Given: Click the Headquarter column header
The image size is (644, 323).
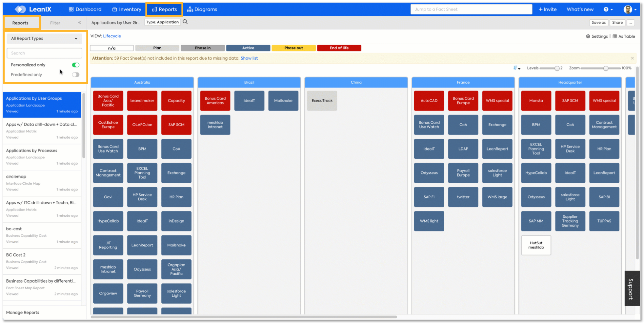Looking at the screenshot, I should (x=570, y=82).
